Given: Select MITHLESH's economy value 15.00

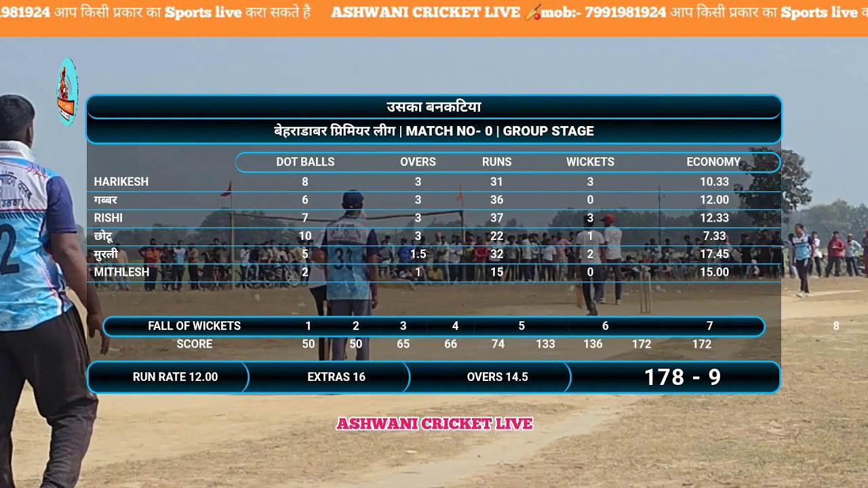Looking at the screenshot, I should [715, 272].
